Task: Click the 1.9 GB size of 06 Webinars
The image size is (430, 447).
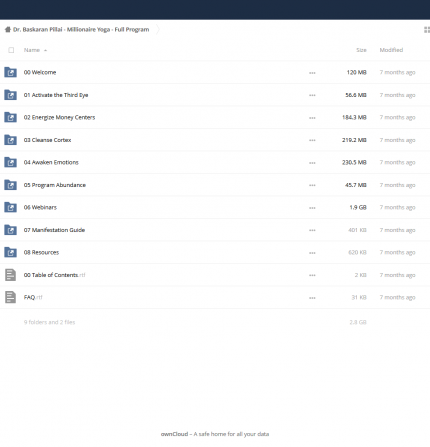Action: point(358,207)
